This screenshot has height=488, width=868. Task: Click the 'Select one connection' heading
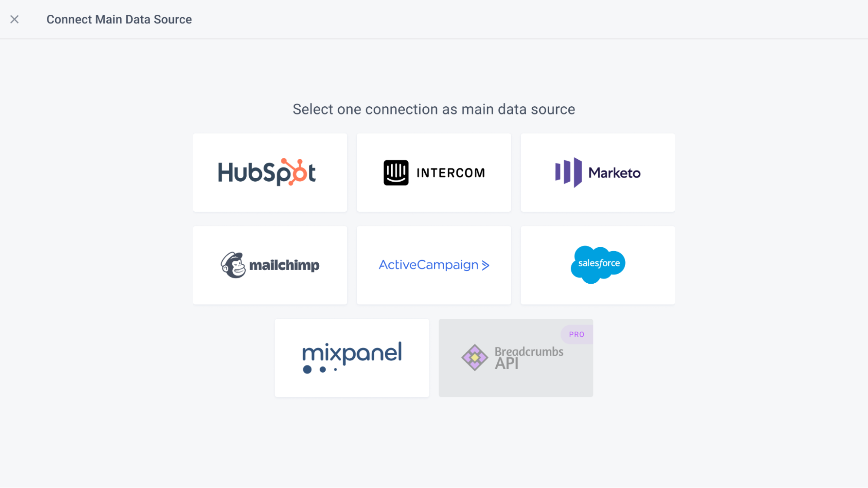coord(434,109)
